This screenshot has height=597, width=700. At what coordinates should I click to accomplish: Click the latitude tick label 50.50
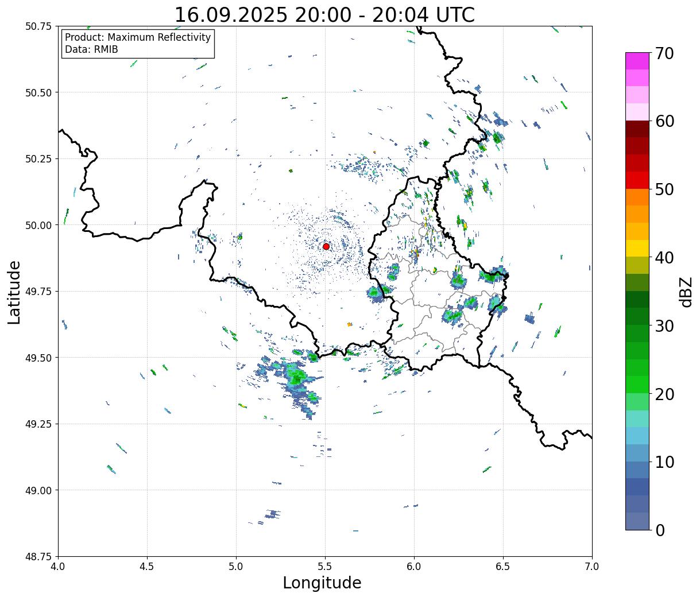(38, 92)
